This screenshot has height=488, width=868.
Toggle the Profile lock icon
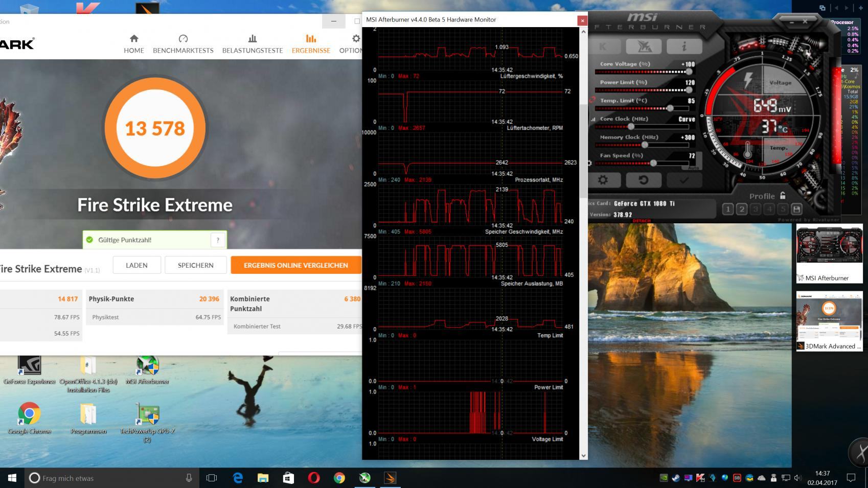coord(783,196)
